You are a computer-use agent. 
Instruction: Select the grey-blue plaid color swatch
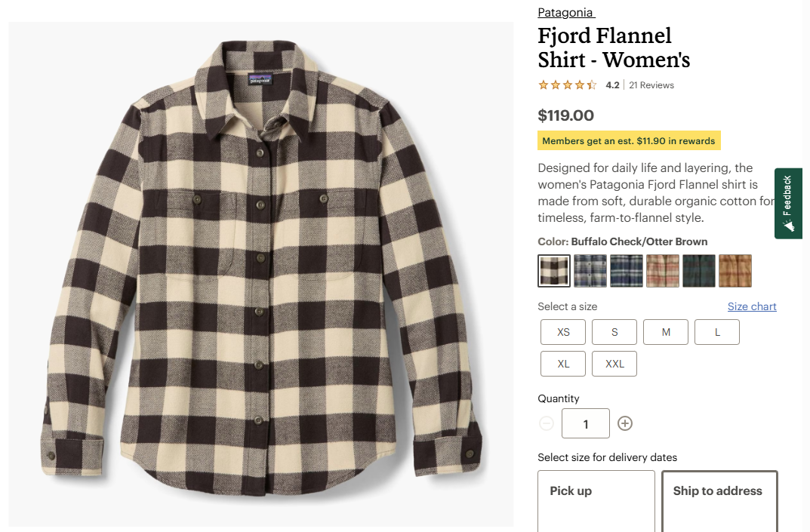tap(590, 271)
